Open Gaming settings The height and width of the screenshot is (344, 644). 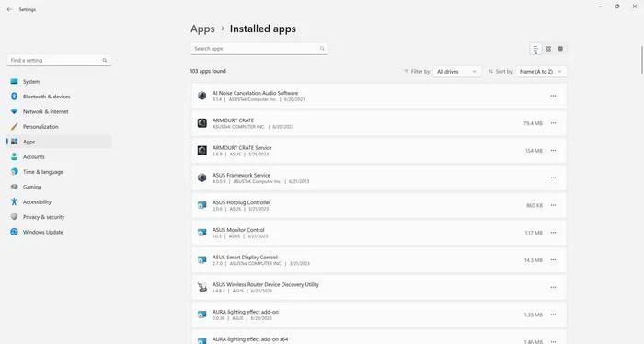(59, 187)
